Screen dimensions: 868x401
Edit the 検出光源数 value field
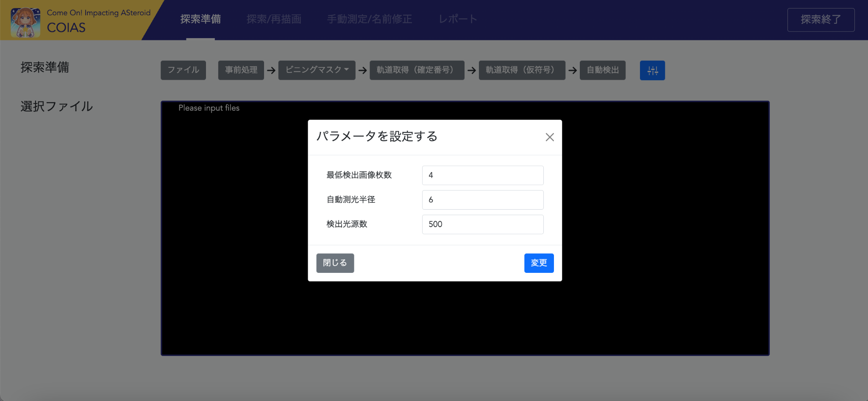click(482, 224)
